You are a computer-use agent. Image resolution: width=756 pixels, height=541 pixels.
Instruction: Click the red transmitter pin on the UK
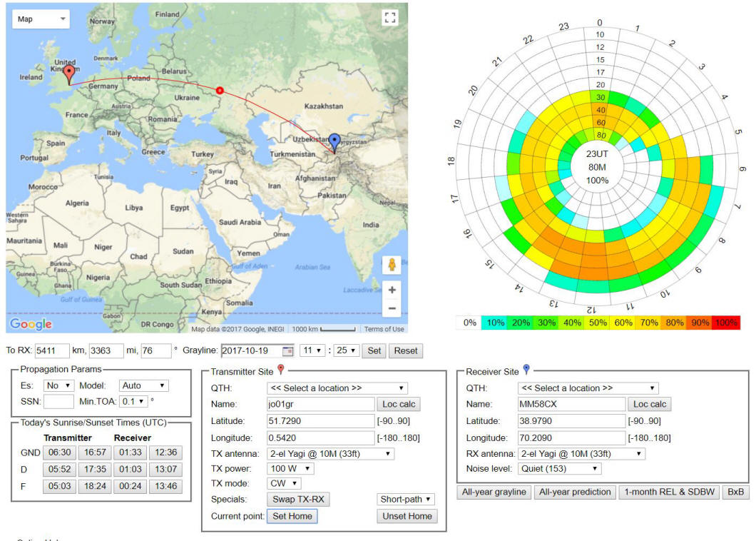point(69,75)
